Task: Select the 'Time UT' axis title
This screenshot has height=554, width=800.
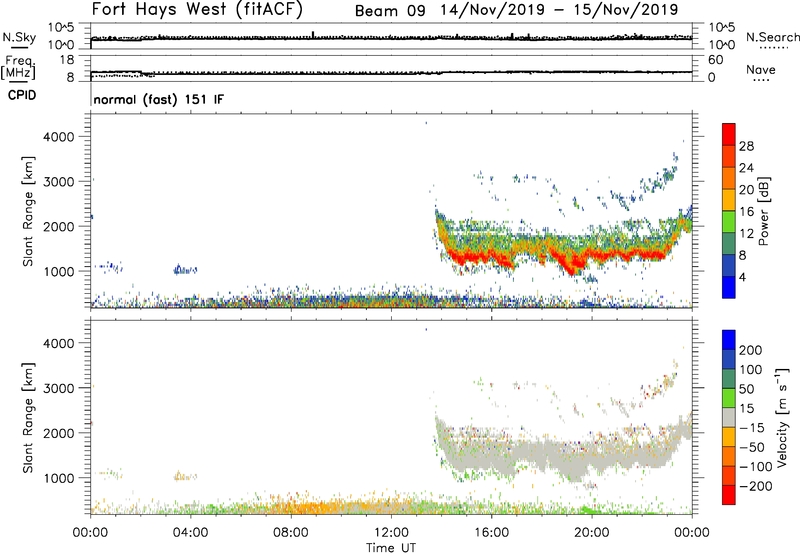Action: pyautogui.click(x=391, y=548)
